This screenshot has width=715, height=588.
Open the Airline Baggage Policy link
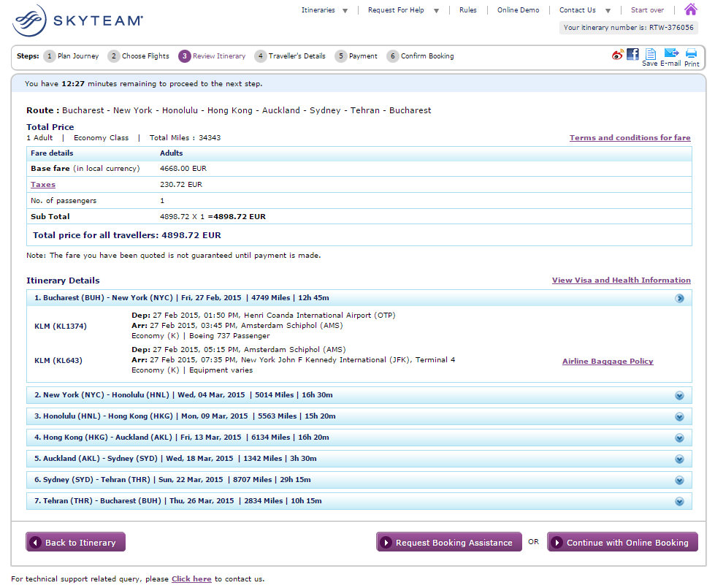tap(608, 361)
